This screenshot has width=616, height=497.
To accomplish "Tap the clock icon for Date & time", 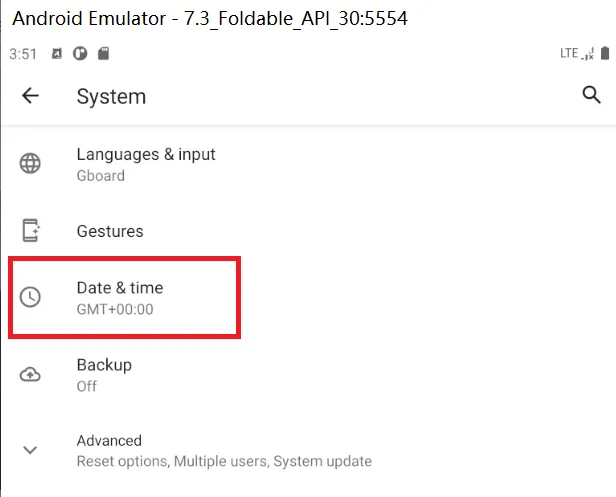I will tap(30, 297).
